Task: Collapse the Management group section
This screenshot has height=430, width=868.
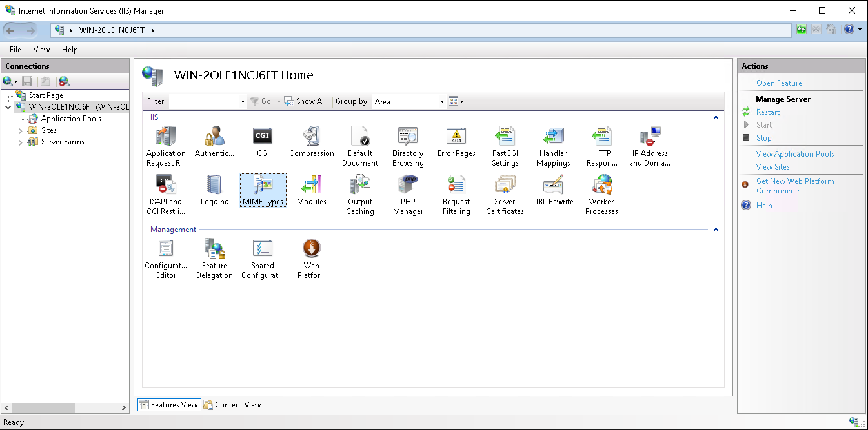Action: point(716,230)
